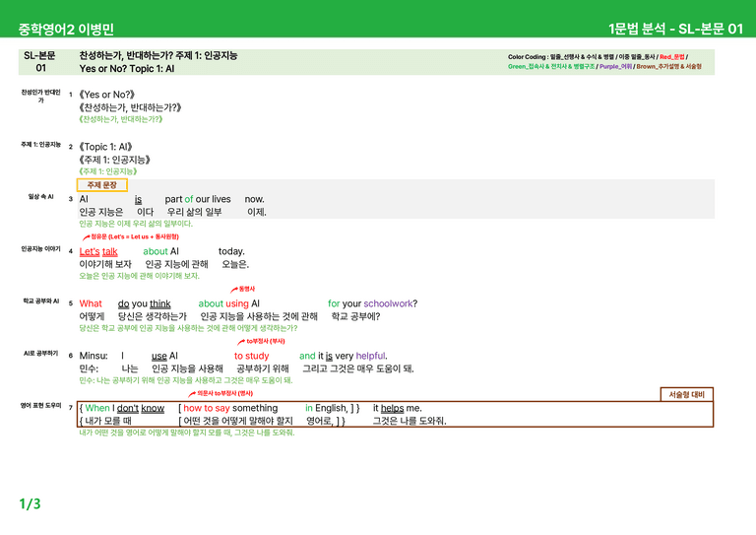Viewport: 756px width, 535px height.
Task: Click the header title '중학영어2 이병민'
Action: [x=66, y=29]
